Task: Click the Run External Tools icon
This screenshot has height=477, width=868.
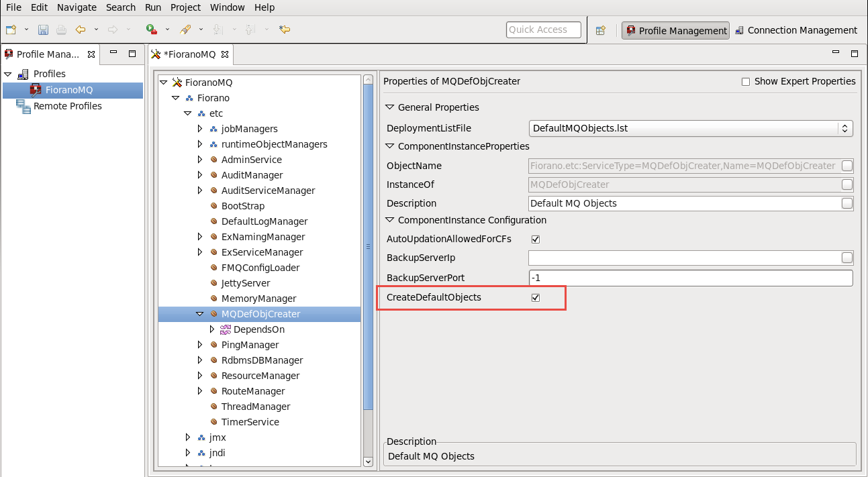Action: 152,30
